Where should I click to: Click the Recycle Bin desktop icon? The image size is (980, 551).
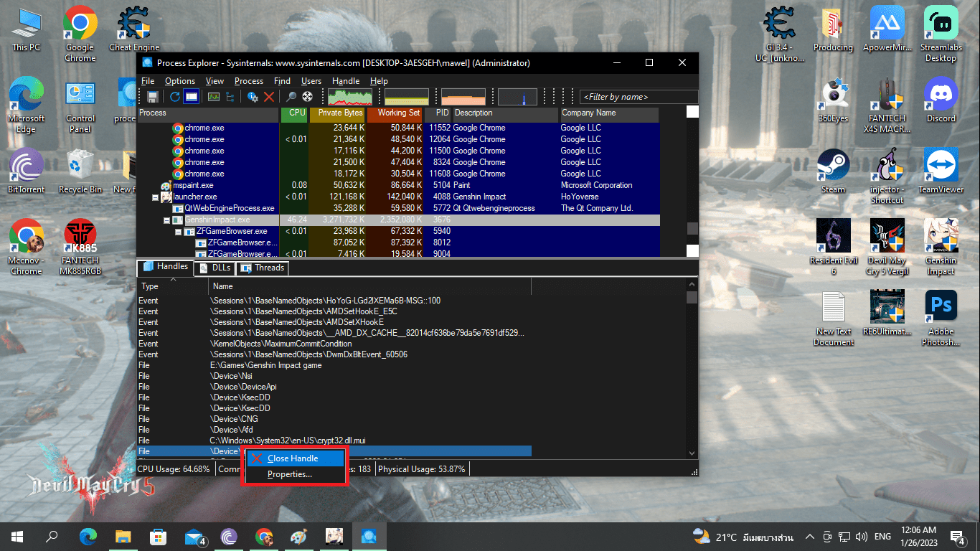pos(80,171)
